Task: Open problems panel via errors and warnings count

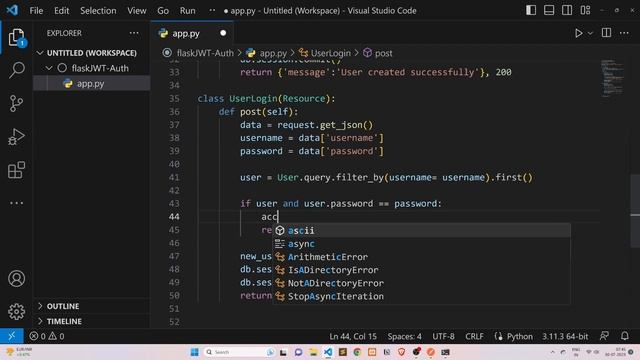Action: 47,336
